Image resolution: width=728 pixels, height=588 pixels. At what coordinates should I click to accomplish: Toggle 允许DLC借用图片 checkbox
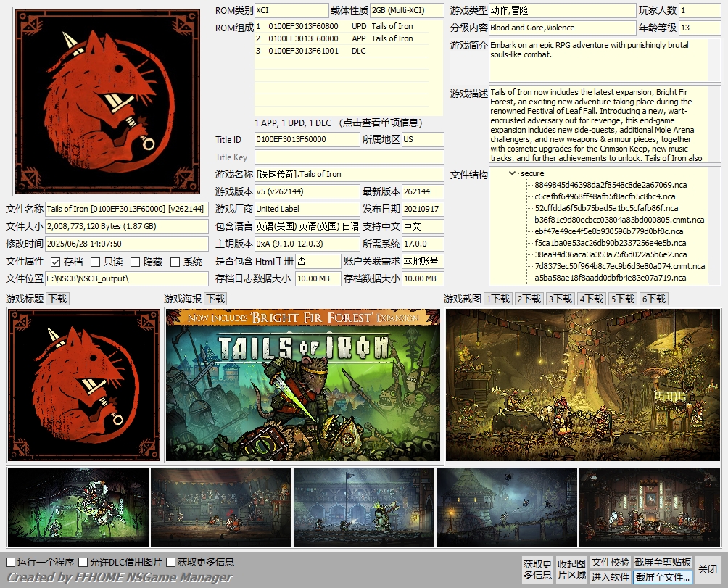pos(83,562)
